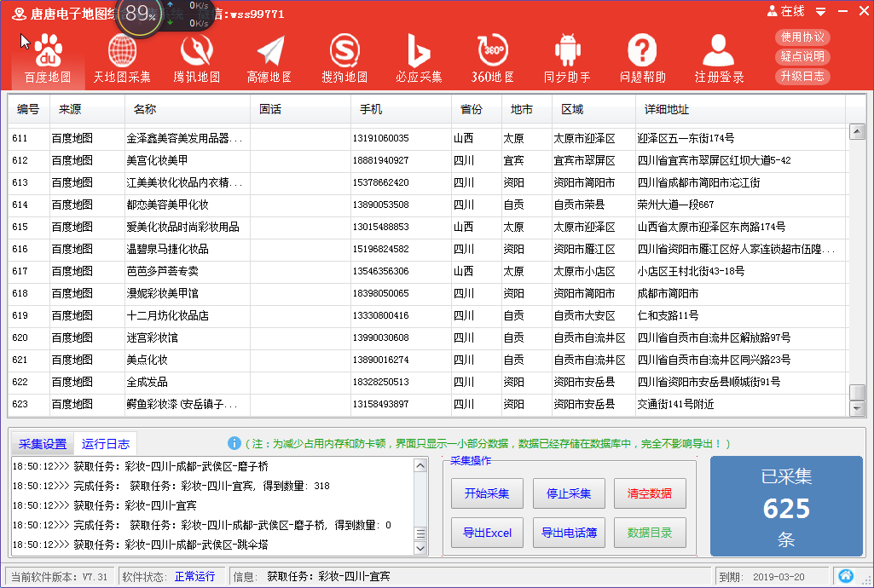Screen dimensions: 874x588
Task: Click the 导出电话簿 button
Action: point(569,533)
